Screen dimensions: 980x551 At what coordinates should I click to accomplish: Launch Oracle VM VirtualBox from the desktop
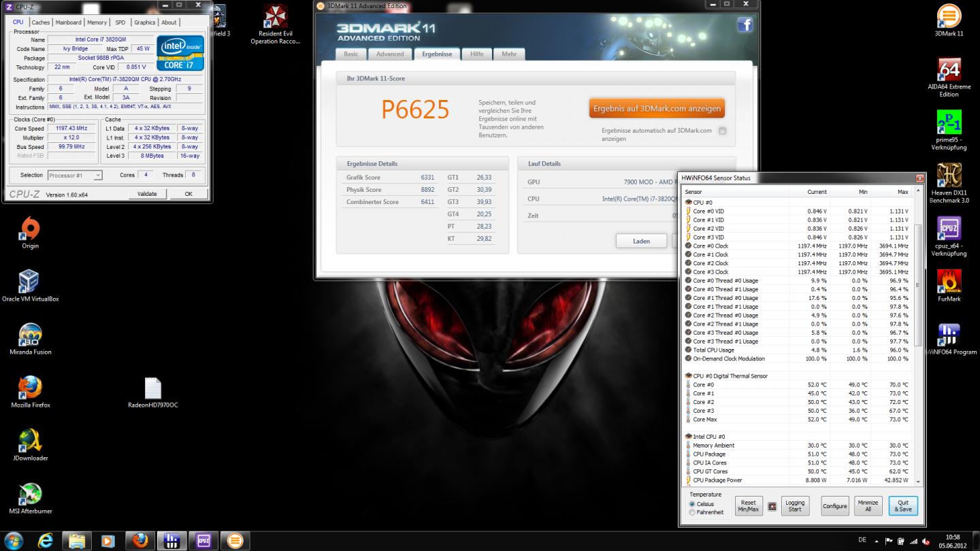tap(30, 286)
